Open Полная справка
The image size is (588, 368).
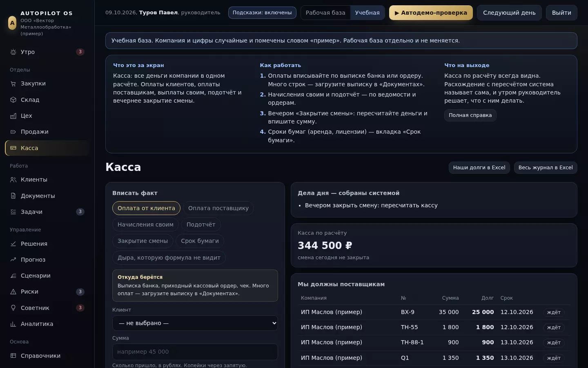(x=470, y=115)
